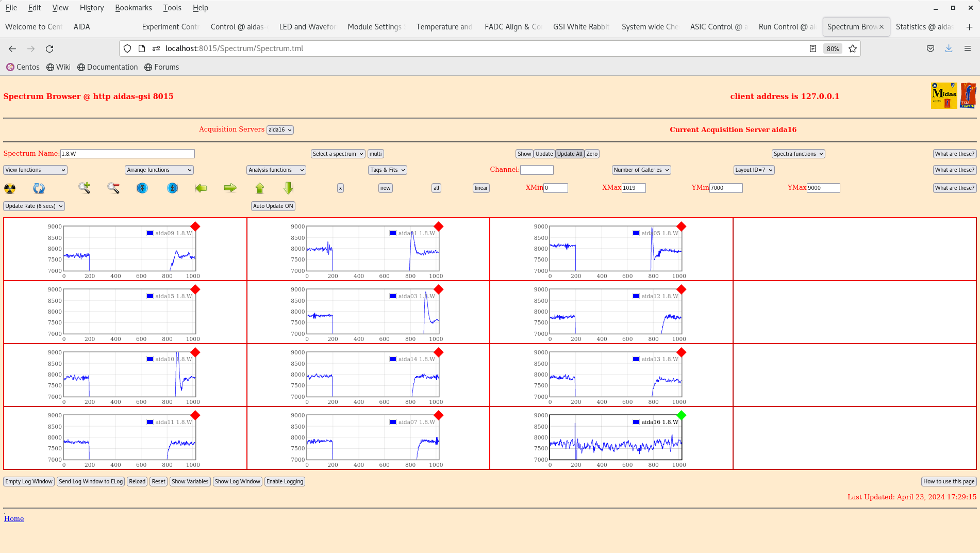This screenshot has width=980, height=553.
Task: Click the blue double down arrow icon
Action: coord(142,188)
